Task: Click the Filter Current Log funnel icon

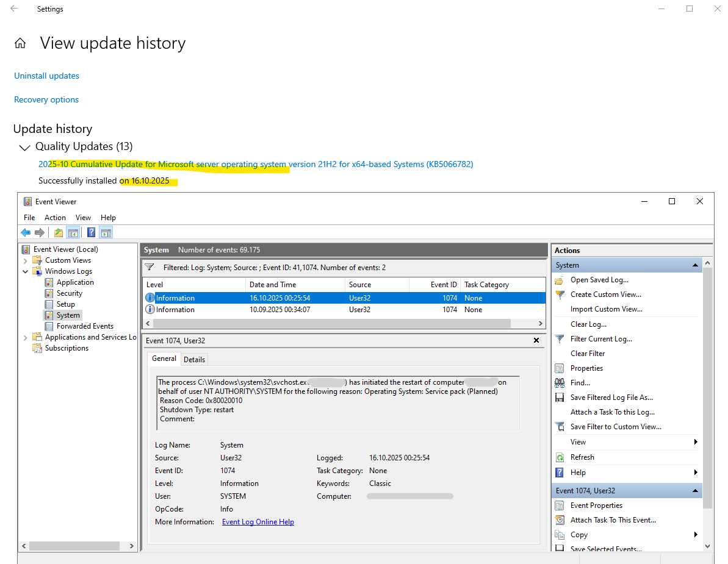Action: 560,339
